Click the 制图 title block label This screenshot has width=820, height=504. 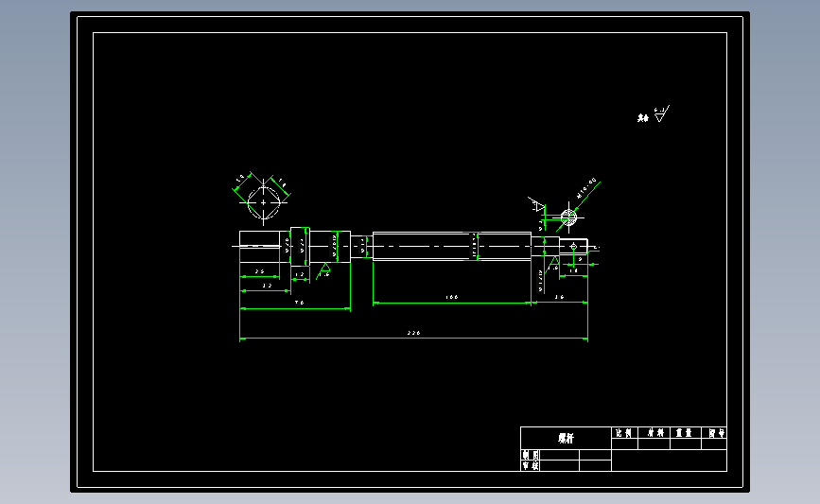[531, 455]
